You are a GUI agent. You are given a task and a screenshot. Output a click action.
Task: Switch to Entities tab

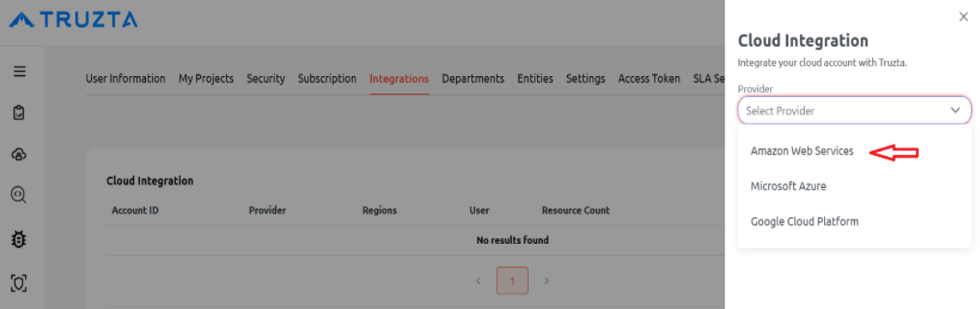[535, 79]
